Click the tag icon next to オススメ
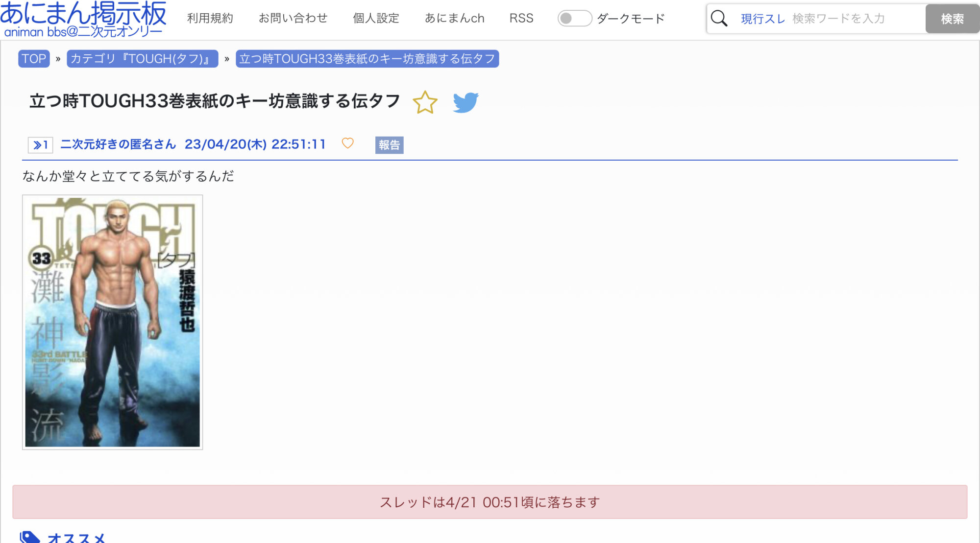980x543 pixels. coord(29,537)
